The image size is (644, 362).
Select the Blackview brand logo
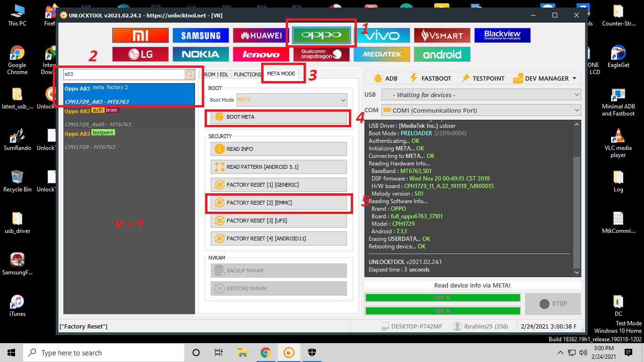[x=503, y=35]
